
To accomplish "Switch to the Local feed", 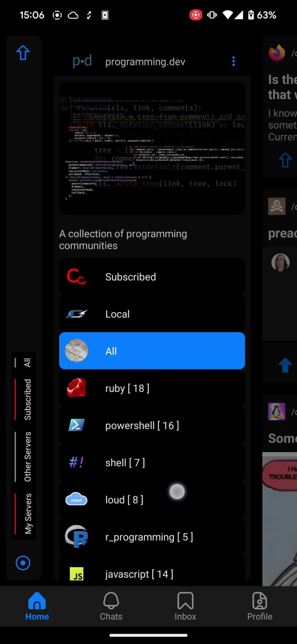I will pos(152,314).
